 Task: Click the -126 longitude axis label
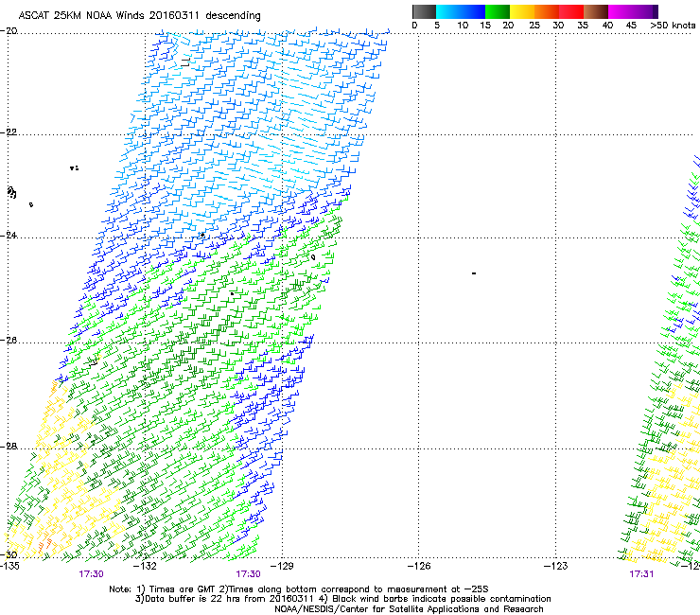click(x=419, y=566)
